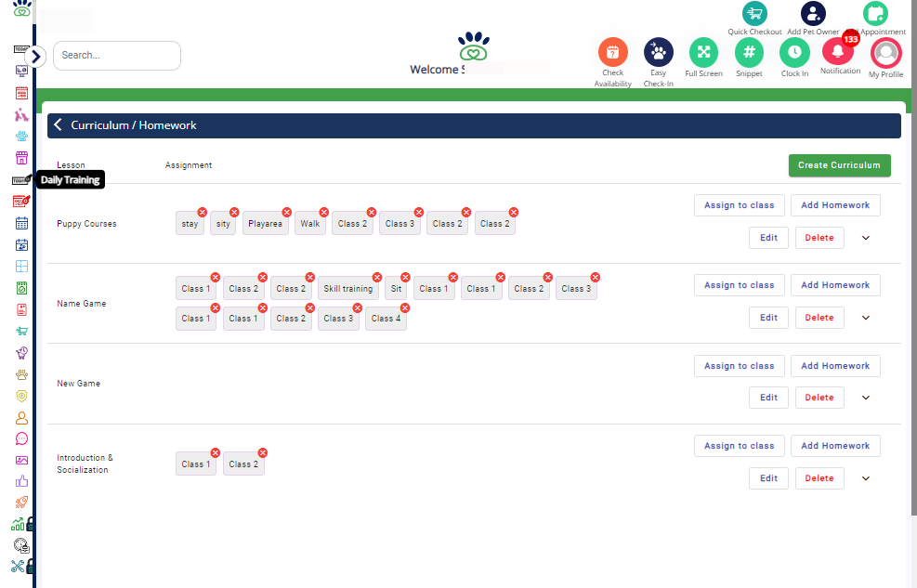Edit the New Game curriculum
Screen dimensions: 917x588
768,398
